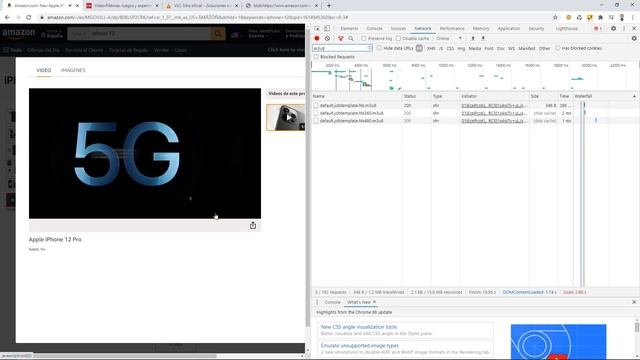The height and width of the screenshot is (360, 640).
Task: Enable the Preserve log checkbox
Action: click(x=364, y=38)
